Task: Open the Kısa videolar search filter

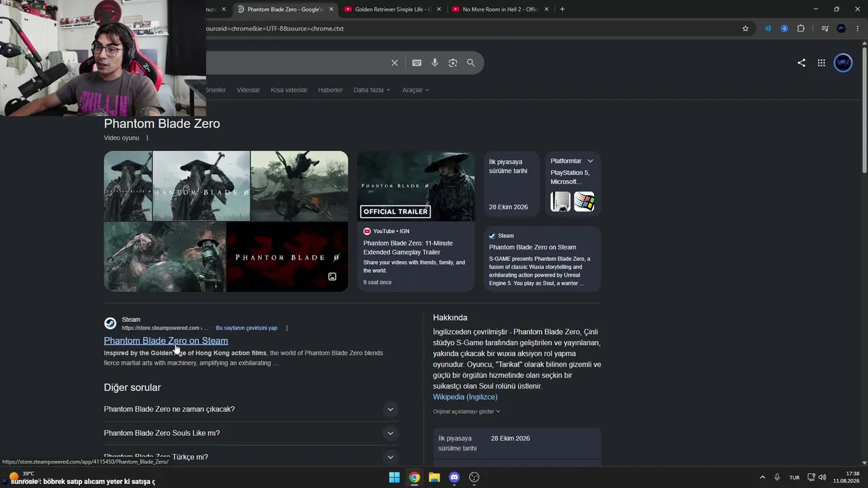Action: [289, 90]
